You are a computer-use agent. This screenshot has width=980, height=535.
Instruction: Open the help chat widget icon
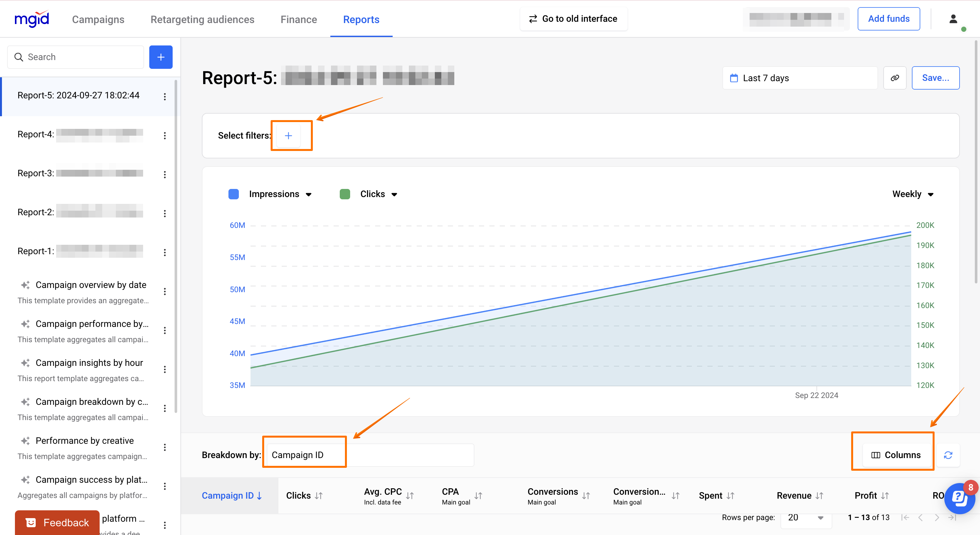point(960,498)
